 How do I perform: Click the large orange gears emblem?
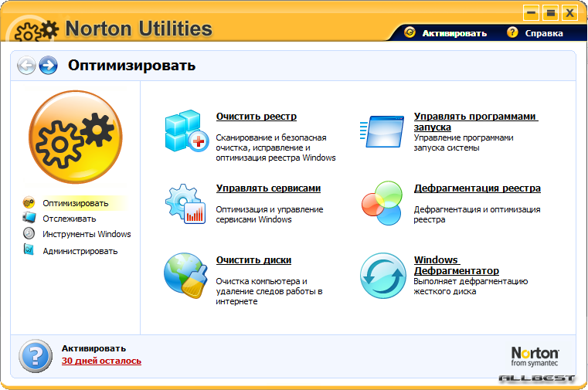click(76, 137)
